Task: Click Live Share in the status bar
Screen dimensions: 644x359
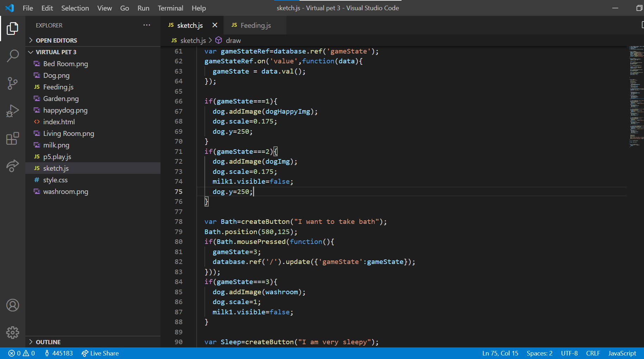Action: click(x=100, y=353)
